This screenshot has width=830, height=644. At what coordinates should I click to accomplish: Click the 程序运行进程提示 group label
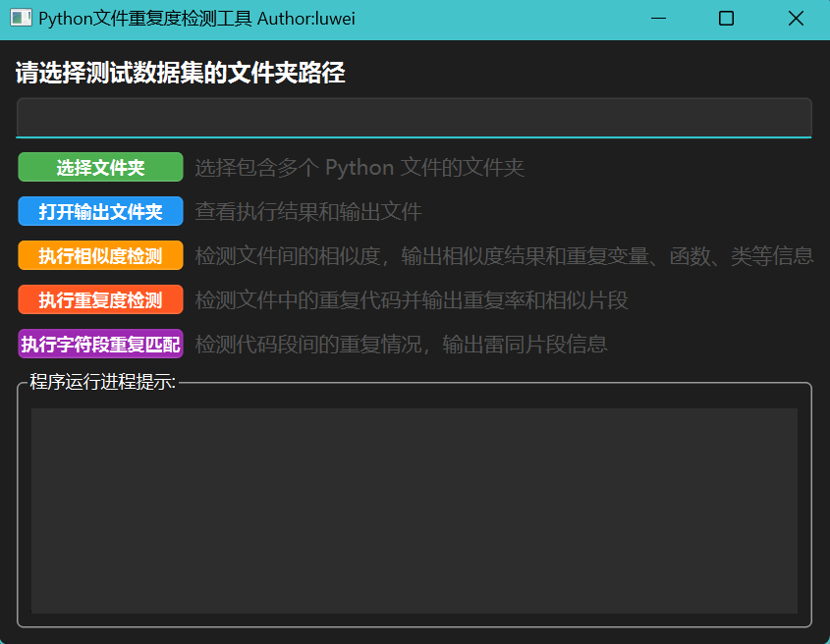(x=102, y=382)
